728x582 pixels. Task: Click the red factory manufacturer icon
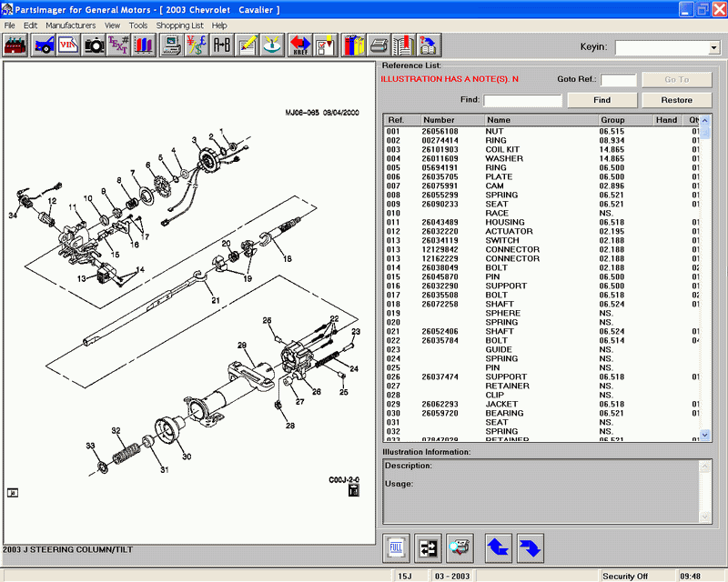[x=15, y=45]
